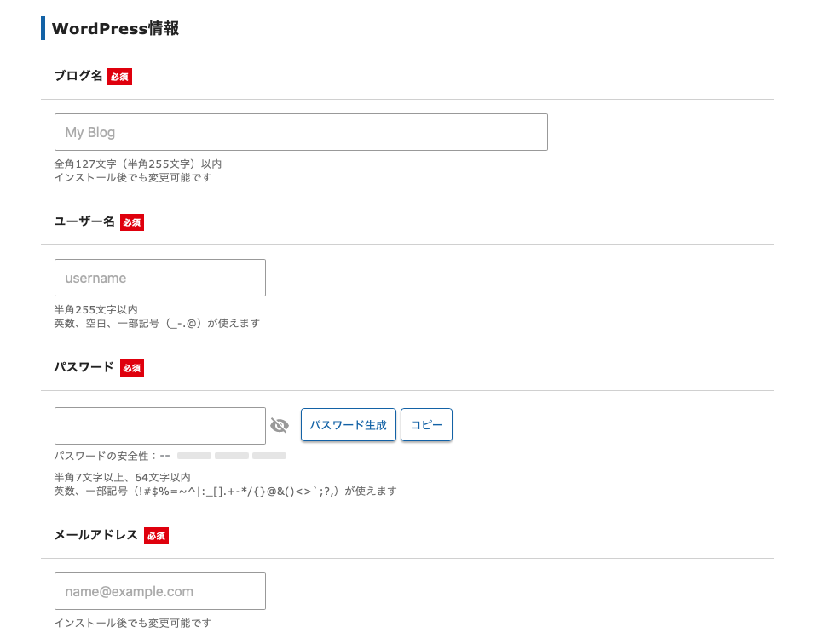Click the ブログ名 field label

[78, 76]
